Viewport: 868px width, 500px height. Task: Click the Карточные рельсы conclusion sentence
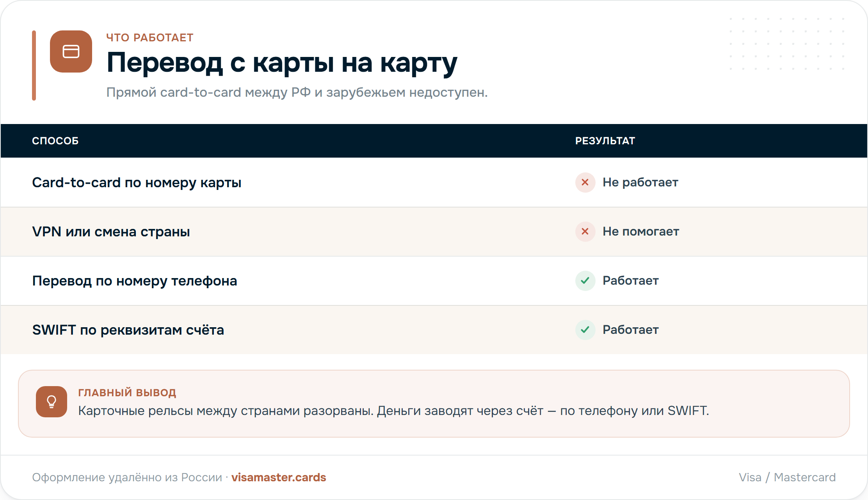pos(393,411)
